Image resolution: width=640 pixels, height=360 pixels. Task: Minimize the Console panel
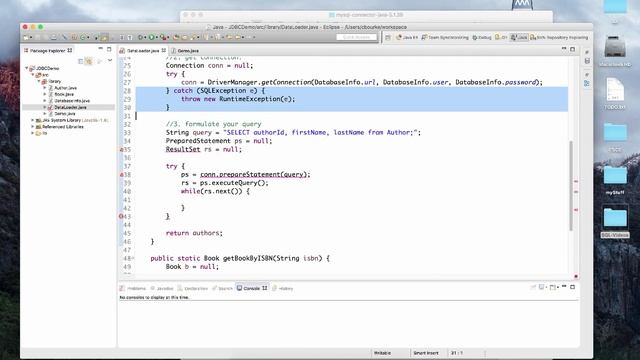pos(564,287)
